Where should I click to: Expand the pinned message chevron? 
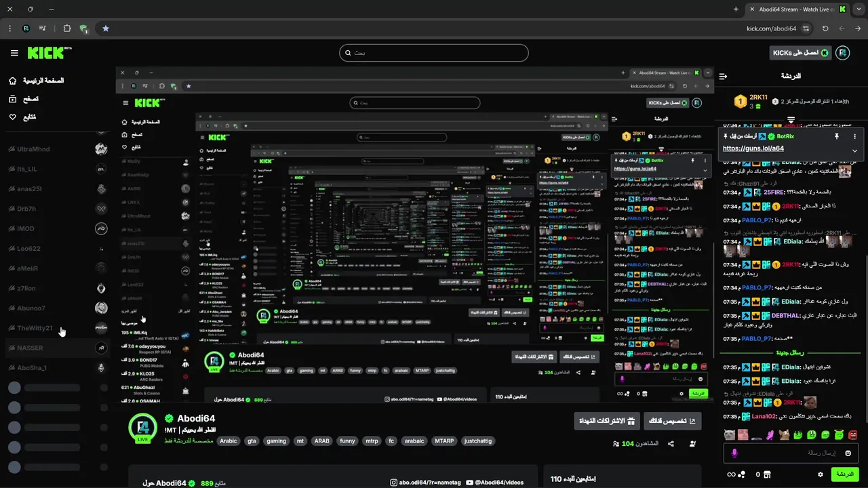point(854,150)
